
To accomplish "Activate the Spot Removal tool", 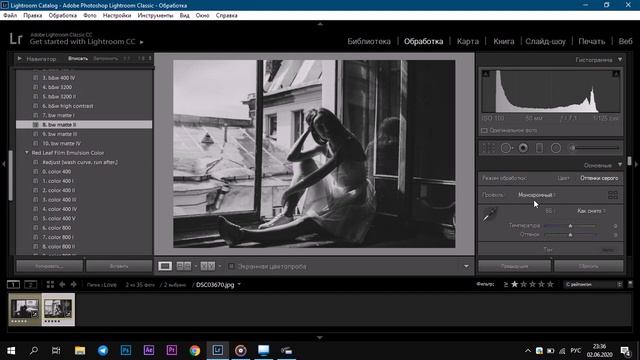I will pyautogui.click(x=506, y=148).
